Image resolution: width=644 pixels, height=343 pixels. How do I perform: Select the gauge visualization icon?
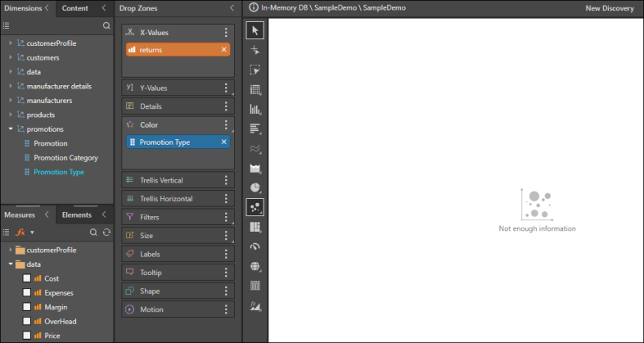pyautogui.click(x=254, y=246)
